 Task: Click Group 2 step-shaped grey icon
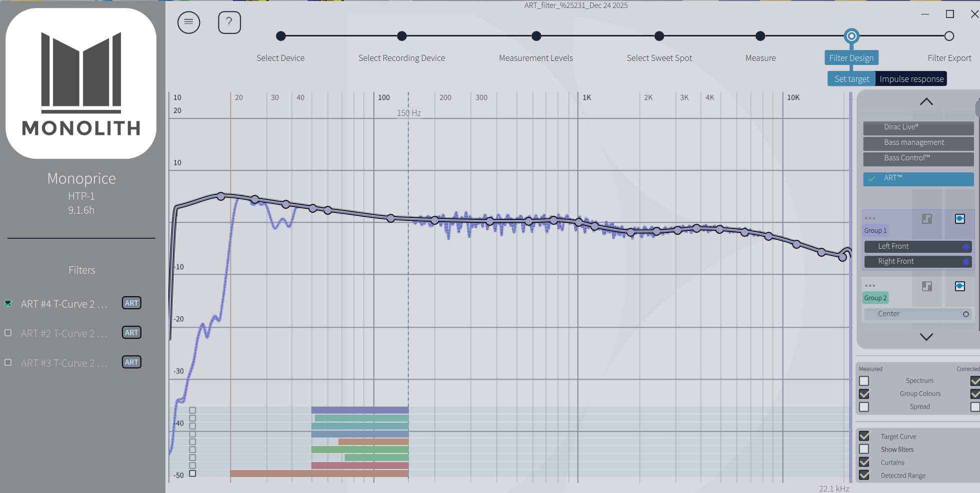coord(927,286)
